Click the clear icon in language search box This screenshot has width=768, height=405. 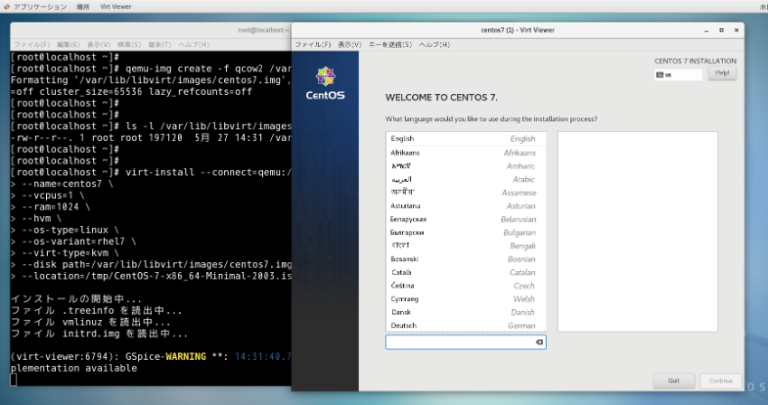tap(539, 342)
